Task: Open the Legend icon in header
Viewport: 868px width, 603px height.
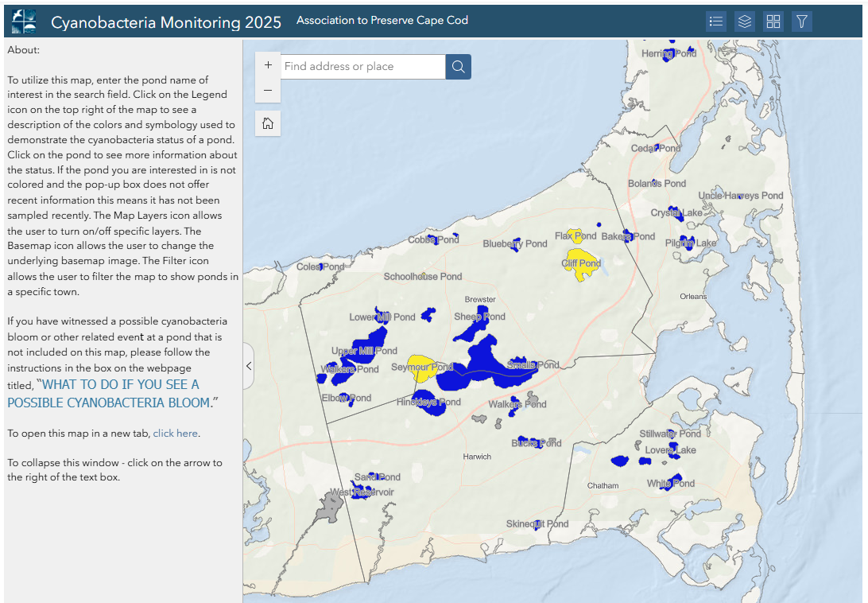Action: (x=716, y=21)
